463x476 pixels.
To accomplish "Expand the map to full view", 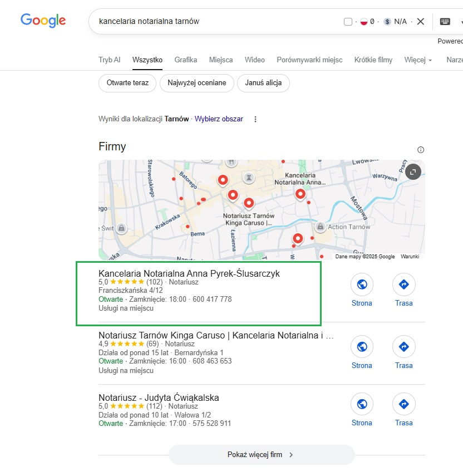I will coord(413,172).
